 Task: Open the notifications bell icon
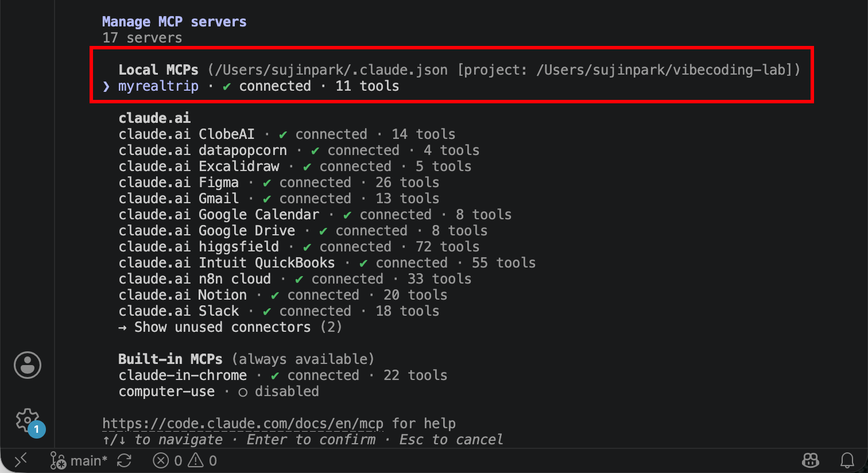(847, 460)
